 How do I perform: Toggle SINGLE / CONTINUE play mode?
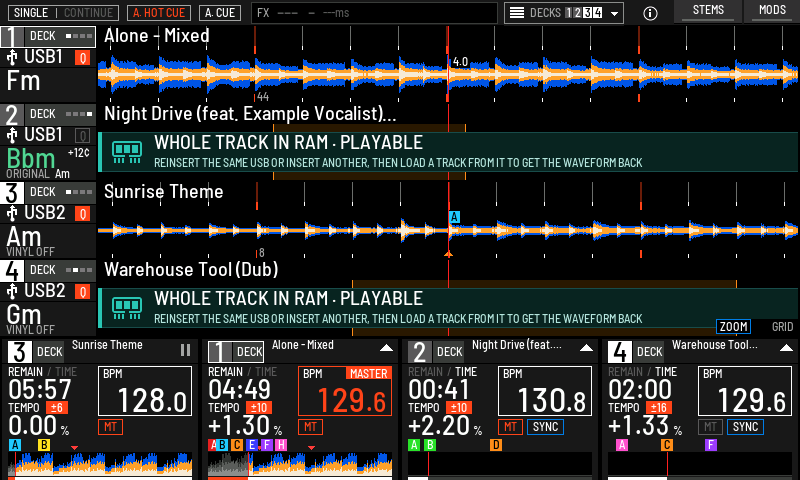coord(63,13)
